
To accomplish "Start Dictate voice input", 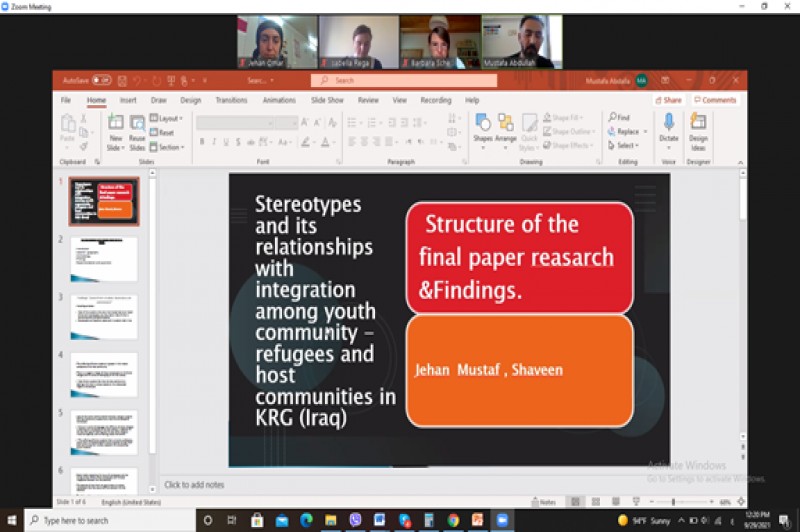I will click(668, 128).
